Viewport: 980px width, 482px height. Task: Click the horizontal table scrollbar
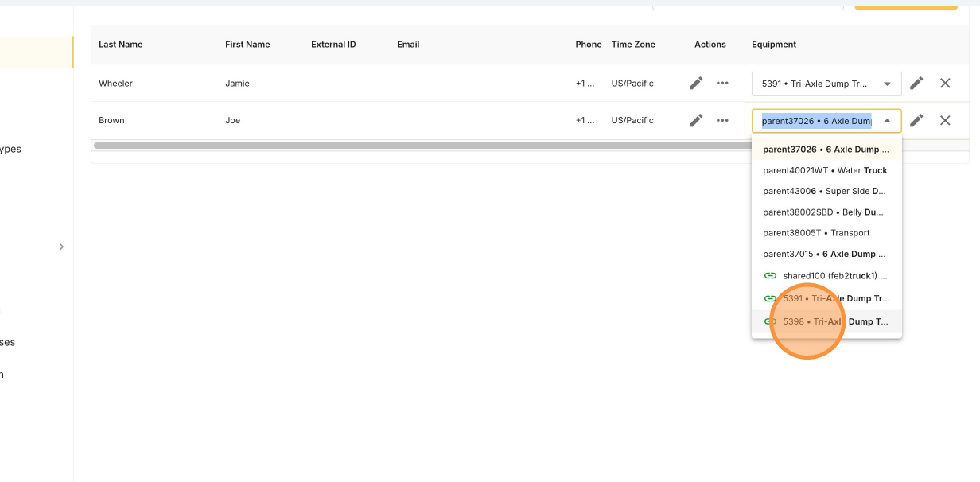point(422,146)
